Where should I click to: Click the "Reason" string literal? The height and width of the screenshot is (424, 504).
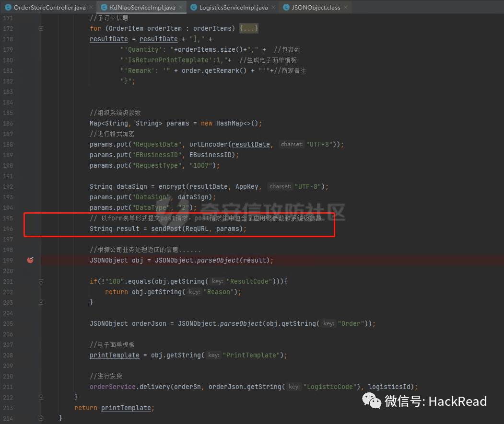(219, 292)
